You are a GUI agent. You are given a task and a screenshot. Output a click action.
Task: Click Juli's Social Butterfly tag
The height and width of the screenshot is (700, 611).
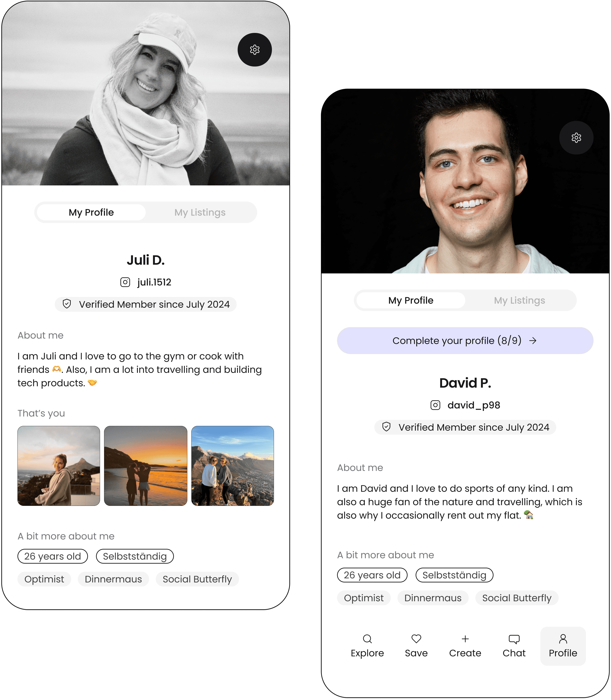[197, 579]
